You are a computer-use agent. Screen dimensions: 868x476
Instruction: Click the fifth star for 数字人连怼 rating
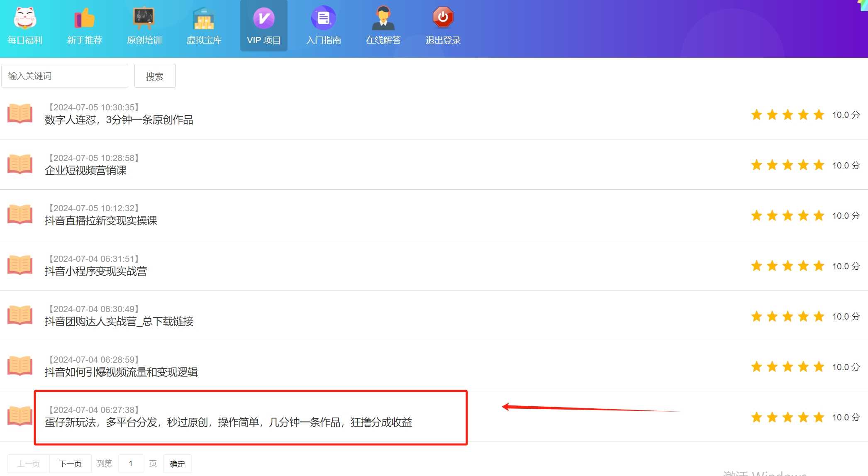[819, 115]
